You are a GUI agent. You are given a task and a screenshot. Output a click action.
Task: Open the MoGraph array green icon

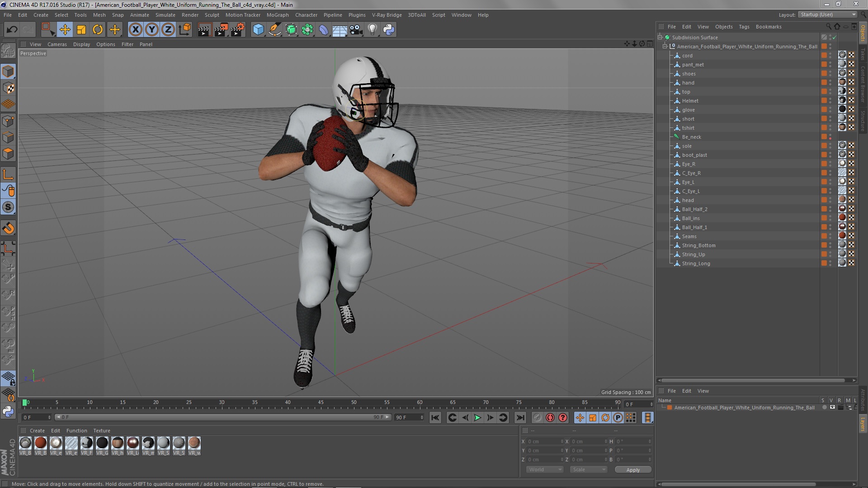[x=307, y=30]
